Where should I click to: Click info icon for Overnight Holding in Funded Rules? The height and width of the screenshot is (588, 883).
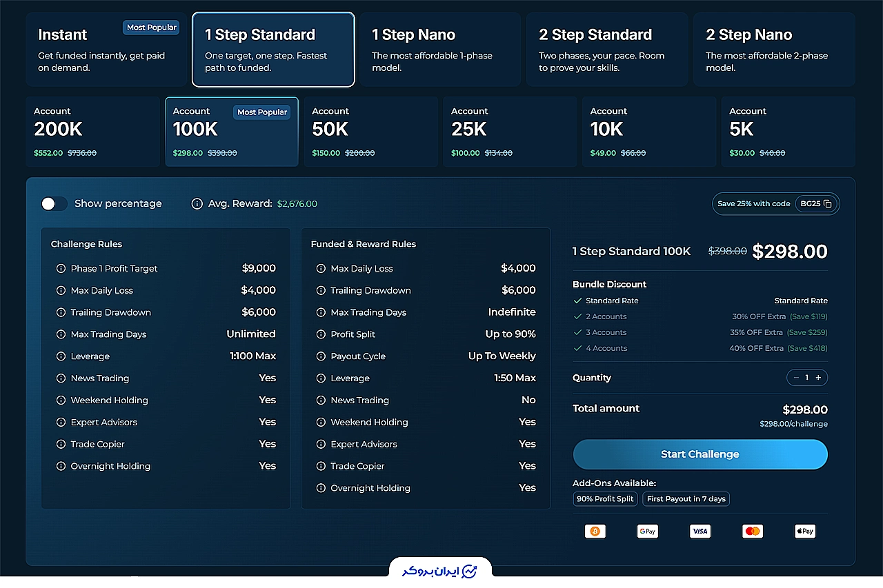(321, 488)
